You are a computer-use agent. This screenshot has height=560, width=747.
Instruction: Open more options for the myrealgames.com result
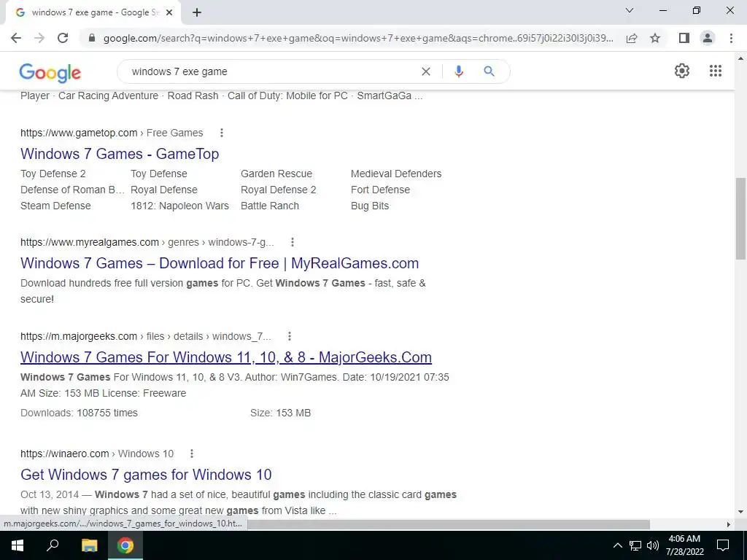pyautogui.click(x=293, y=242)
